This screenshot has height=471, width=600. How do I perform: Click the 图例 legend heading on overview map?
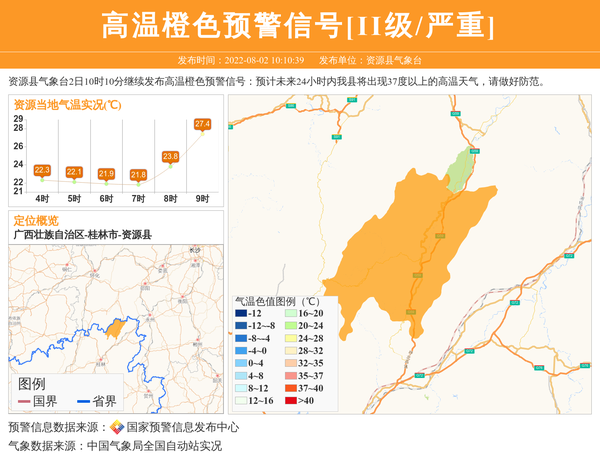coord(32,384)
